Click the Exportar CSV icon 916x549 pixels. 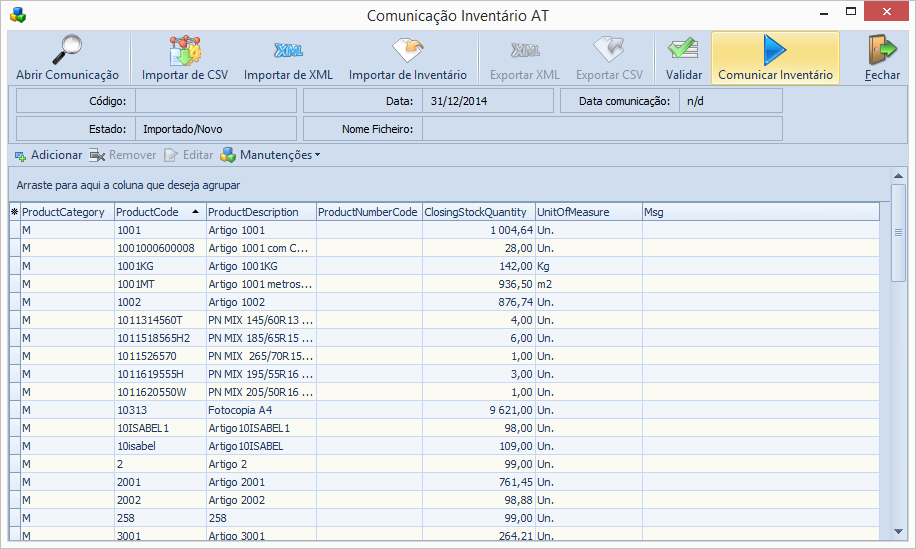click(609, 50)
